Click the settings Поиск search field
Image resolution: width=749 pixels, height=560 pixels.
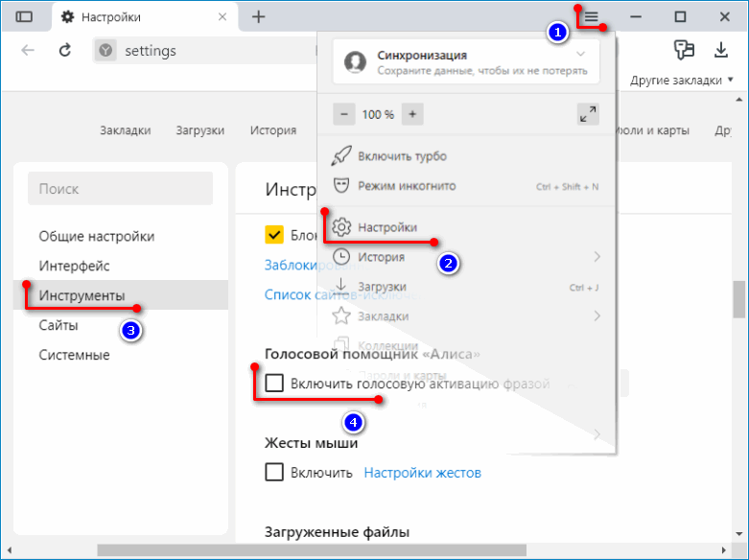(x=120, y=189)
